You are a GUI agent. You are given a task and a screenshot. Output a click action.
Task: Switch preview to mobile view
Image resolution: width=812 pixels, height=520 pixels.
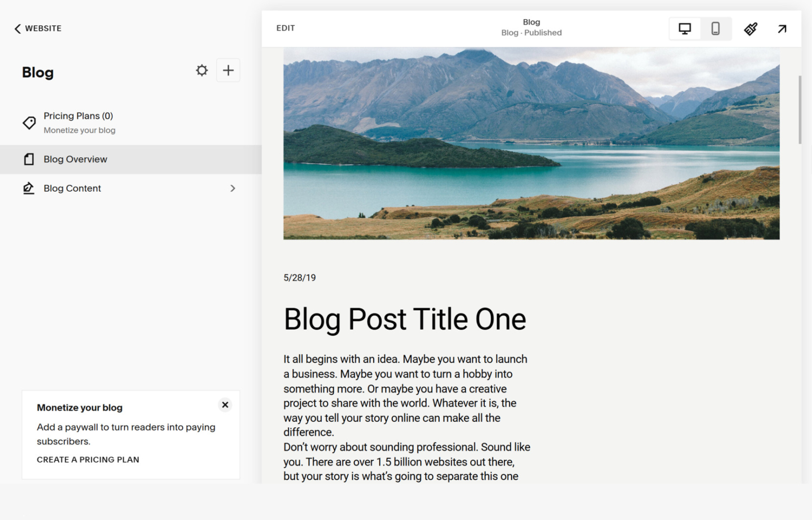[716, 29]
